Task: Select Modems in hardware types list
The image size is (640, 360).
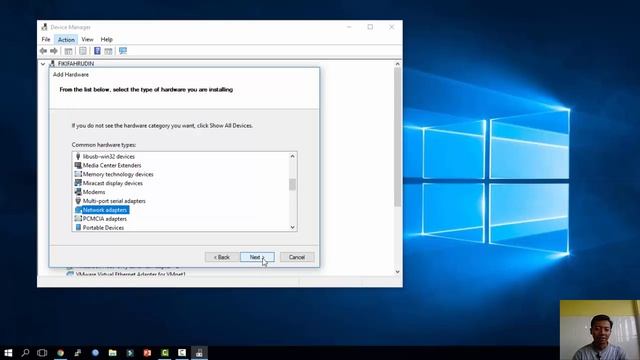Action: tap(94, 192)
